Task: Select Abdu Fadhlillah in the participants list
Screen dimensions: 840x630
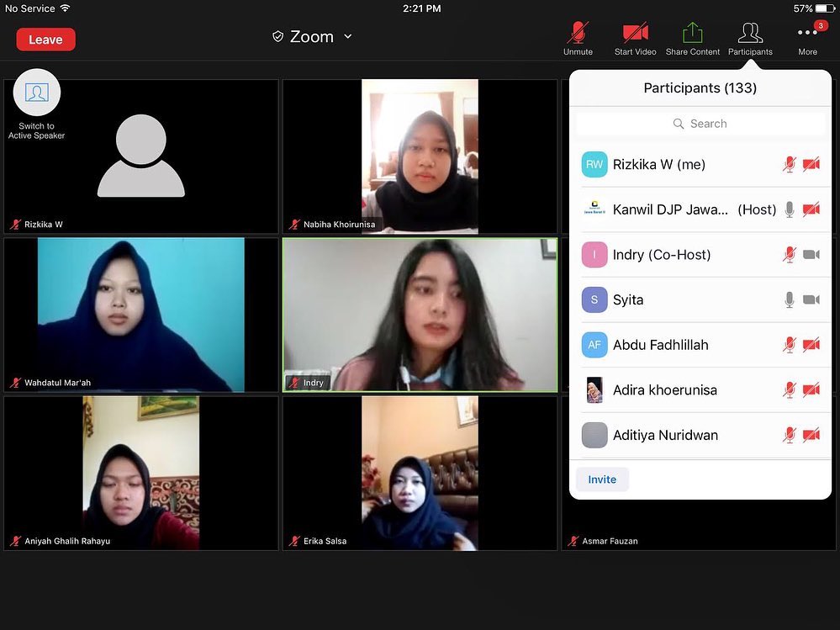Action: (x=661, y=345)
